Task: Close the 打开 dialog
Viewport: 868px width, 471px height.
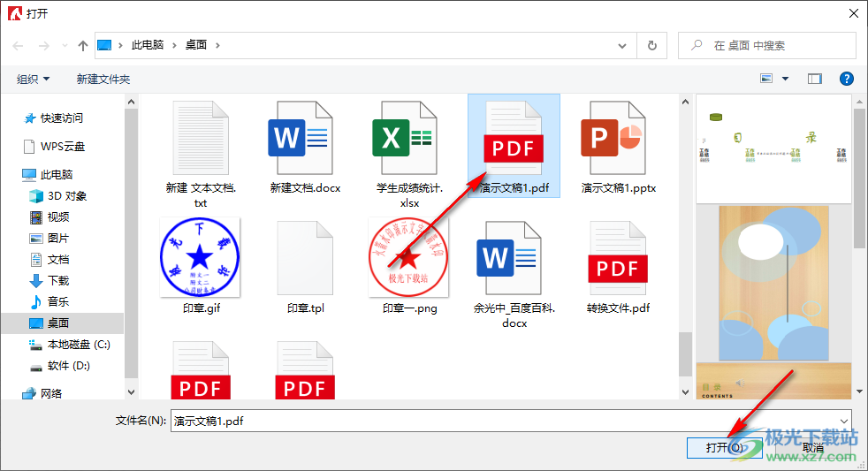Action: (x=854, y=13)
